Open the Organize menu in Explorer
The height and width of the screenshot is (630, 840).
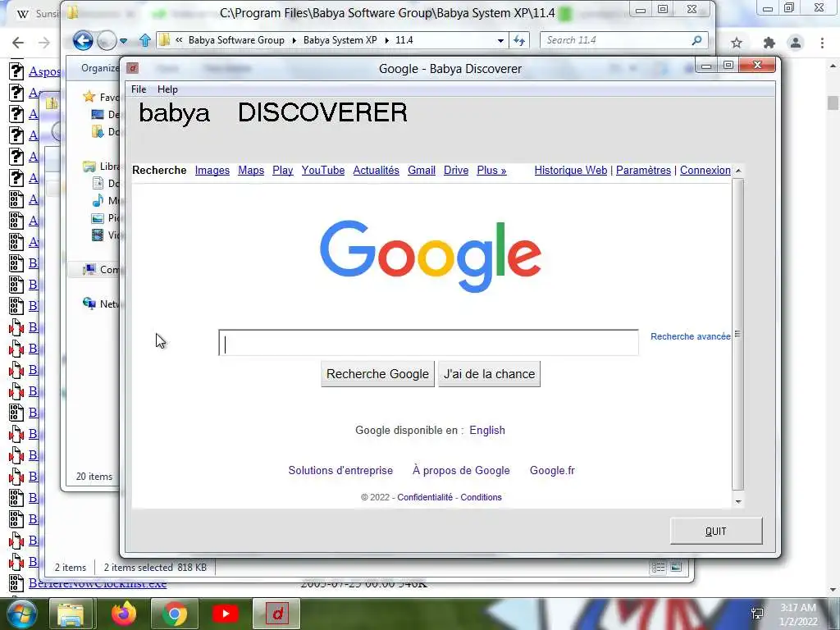tap(99, 68)
